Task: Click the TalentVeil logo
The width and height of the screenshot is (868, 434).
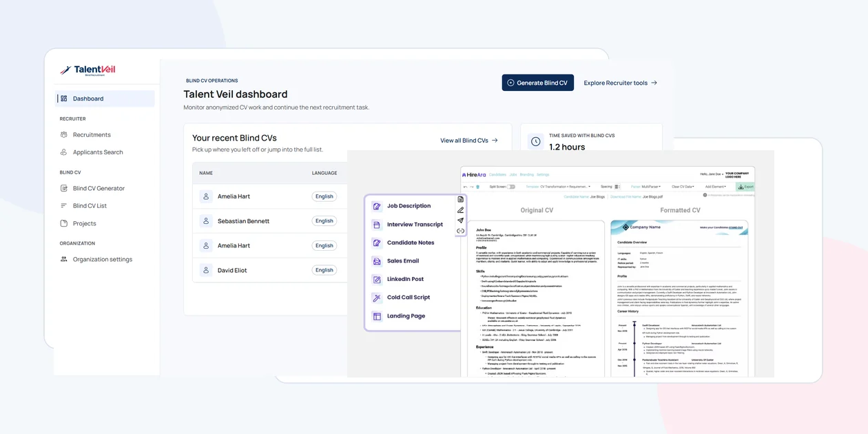Action: click(87, 70)
